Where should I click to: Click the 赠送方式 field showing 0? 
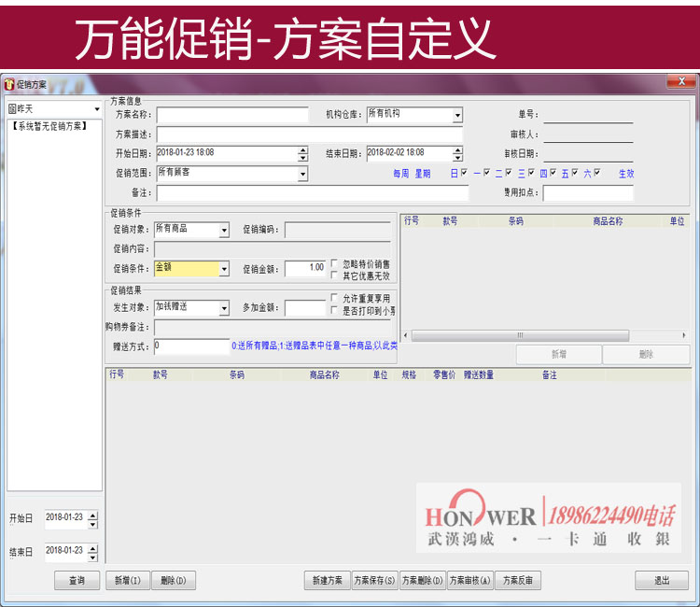click(192, 346)
